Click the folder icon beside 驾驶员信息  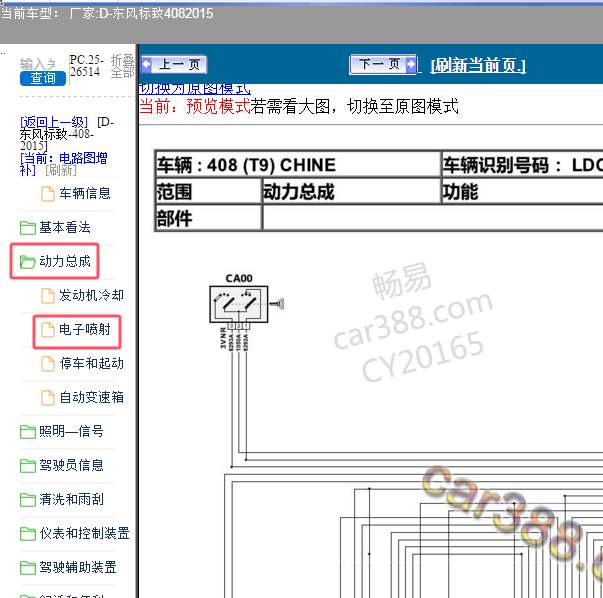pyautogui.click(x=28, y=466)
